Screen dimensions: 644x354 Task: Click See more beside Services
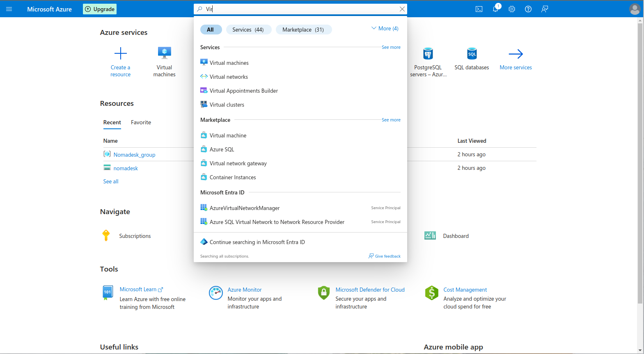(x=391, y=47)
